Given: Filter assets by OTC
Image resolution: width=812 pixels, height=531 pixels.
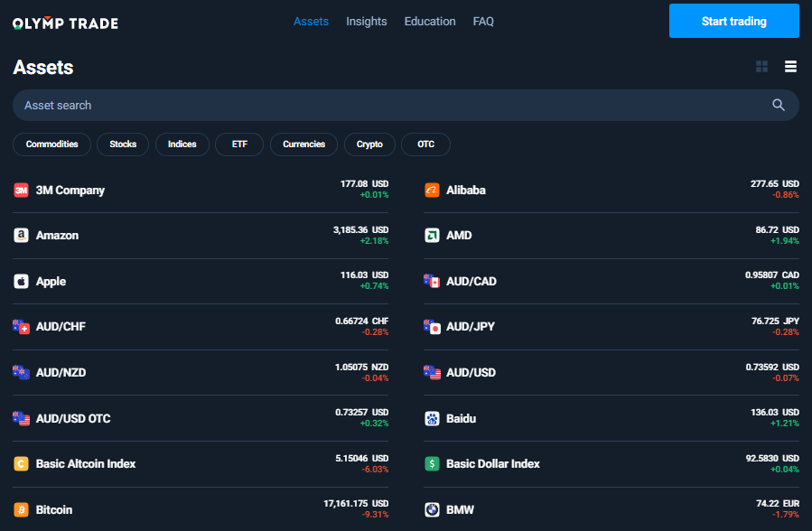Looking at the screenshot, I should (x=425, y=144).
